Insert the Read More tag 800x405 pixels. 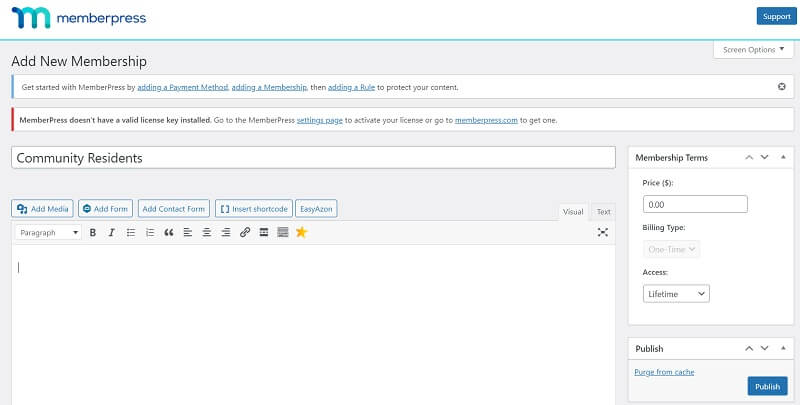point(264,233)
